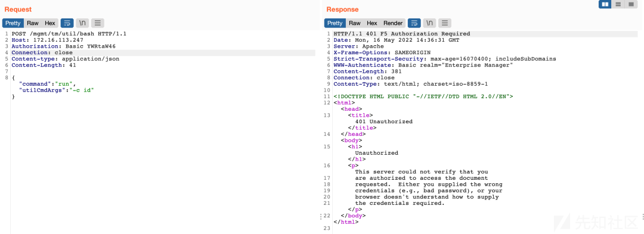Click the 401 Unauthorized title text
Image resolution: width=644 pixels, height=234 pixels.
click(x=383, y=121)
